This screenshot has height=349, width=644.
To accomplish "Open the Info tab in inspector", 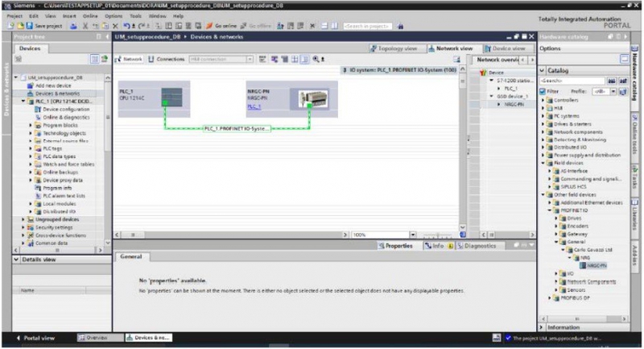I will click(438, 246).
